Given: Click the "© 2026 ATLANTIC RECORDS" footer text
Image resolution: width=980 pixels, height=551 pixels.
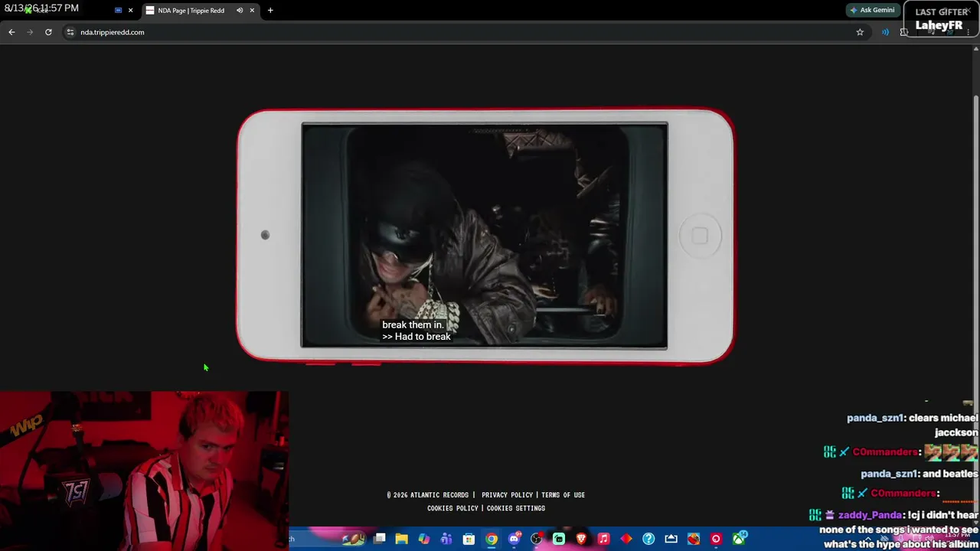Looking at the screenshot, I should click(428, 495).
